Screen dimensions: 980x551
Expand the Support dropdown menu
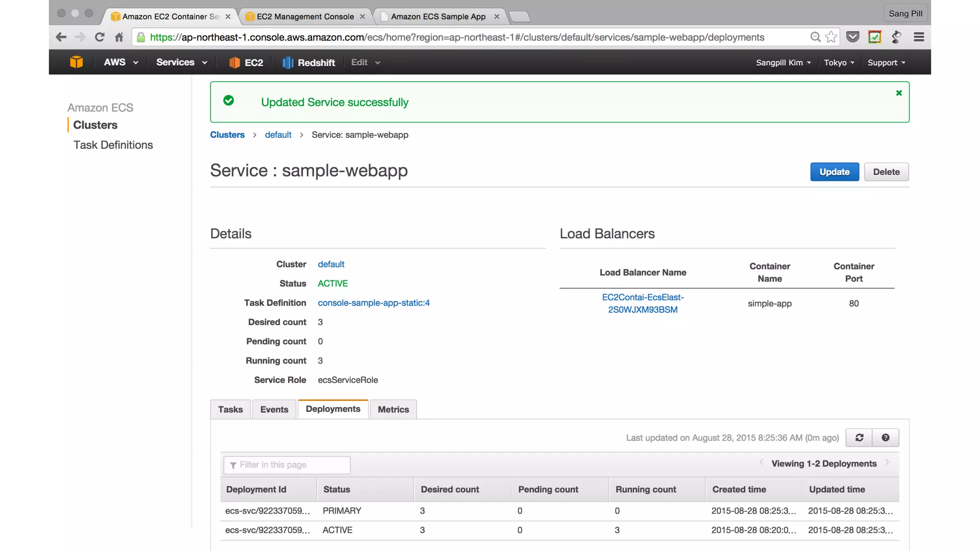[886, 63]
